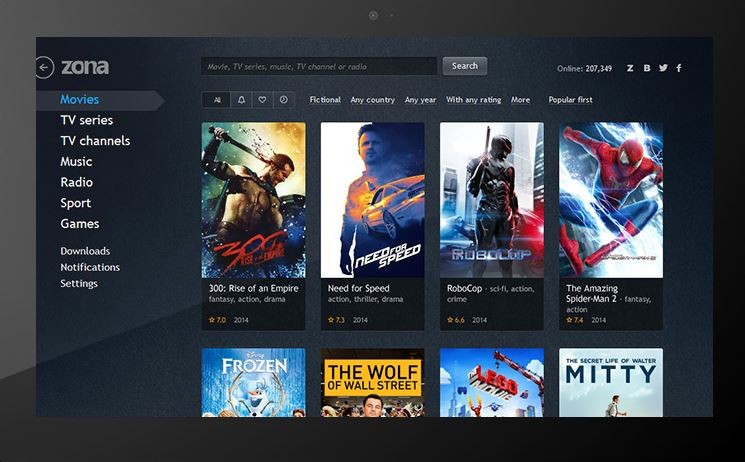Screen dimensions: 745x462
Task: Click the Need for Speed title text
Action: click(x=359, y=289)
